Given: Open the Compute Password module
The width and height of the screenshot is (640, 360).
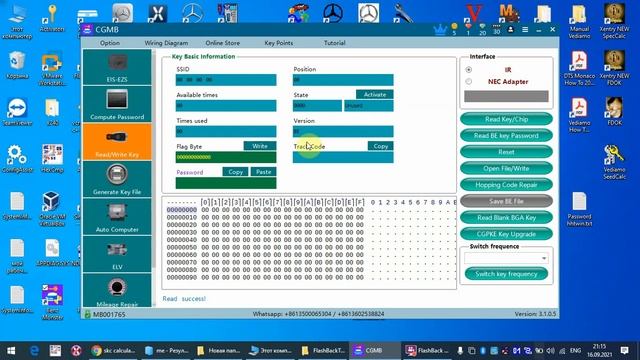Looking at the screenshot, I should [117, 104].
